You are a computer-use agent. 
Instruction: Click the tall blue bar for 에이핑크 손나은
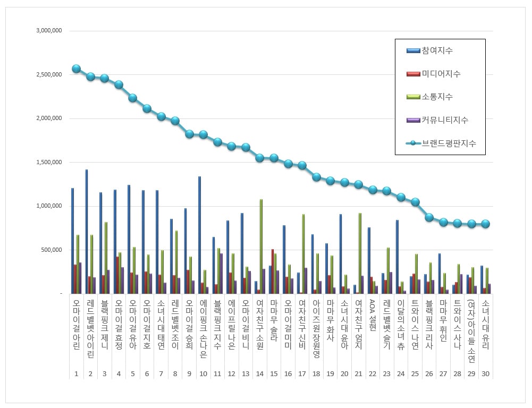199,235
